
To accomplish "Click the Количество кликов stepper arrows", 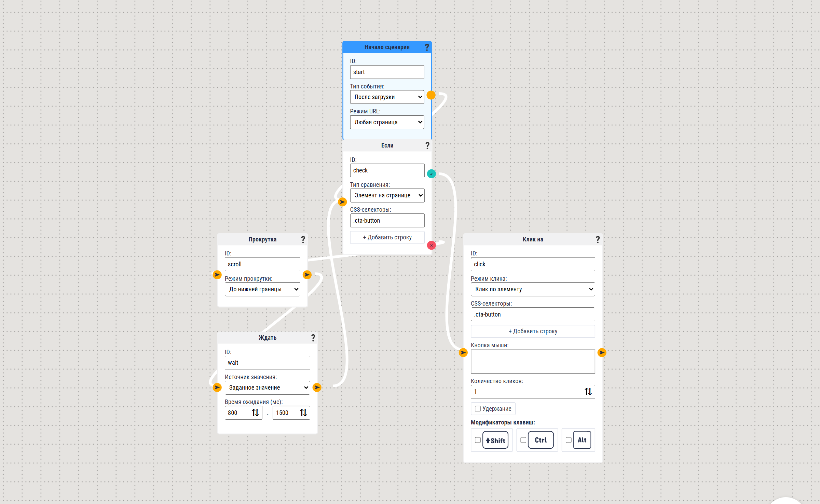I will [588, 392].
